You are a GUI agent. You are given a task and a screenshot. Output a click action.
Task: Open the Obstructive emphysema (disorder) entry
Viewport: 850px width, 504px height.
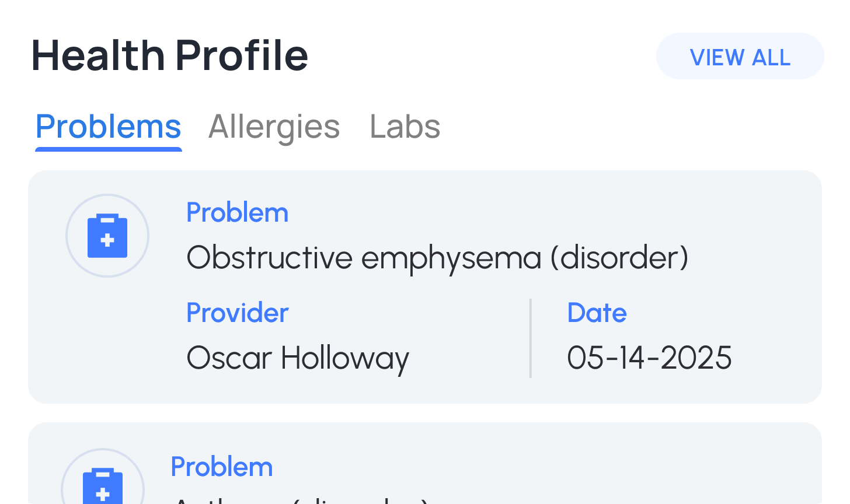[437, 257]
